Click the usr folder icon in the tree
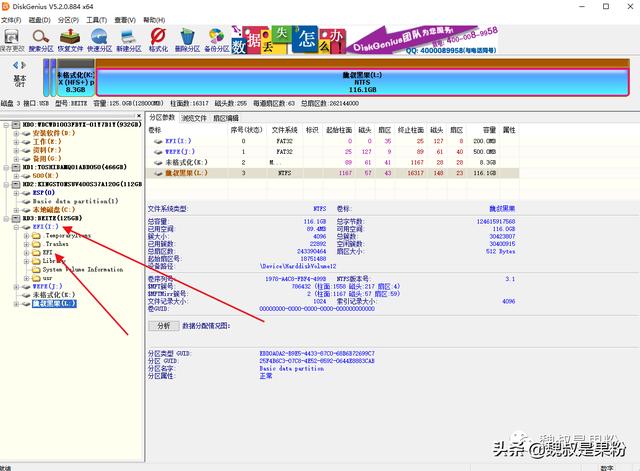The height and width of the screenshot is (471, 640). tap(36, 278)
